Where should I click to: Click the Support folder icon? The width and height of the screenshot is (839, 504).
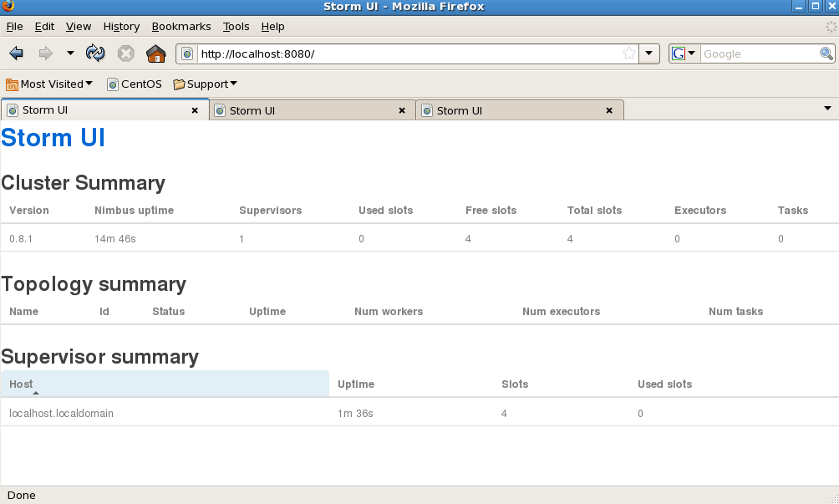pos(179,84)
